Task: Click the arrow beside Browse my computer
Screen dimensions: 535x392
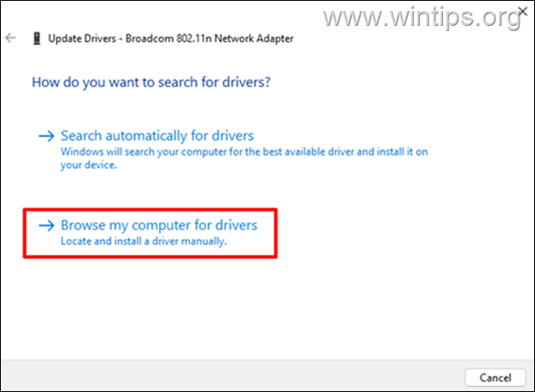Action: pyautogui.click(x=46, y=225)
